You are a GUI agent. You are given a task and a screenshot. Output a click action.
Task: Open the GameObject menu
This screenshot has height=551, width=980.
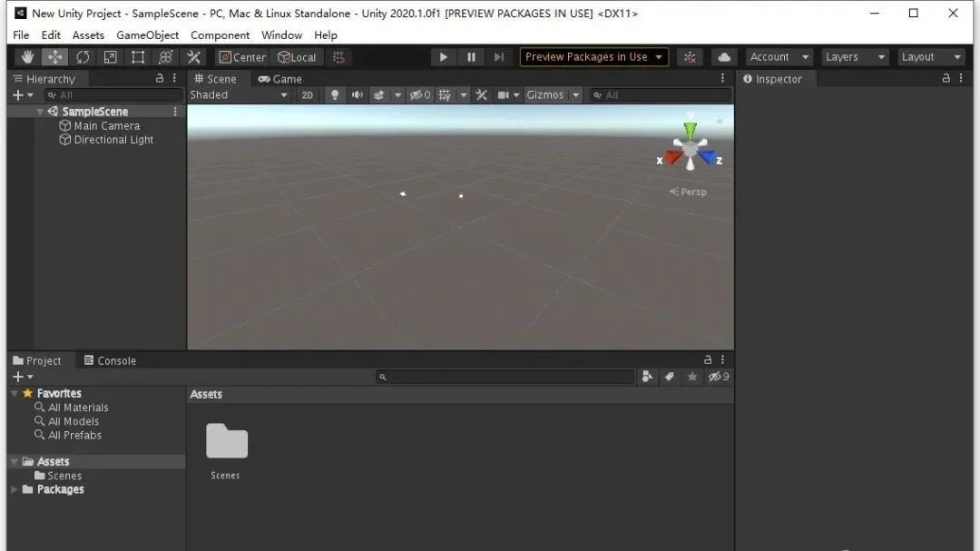[x=147, y=34]
